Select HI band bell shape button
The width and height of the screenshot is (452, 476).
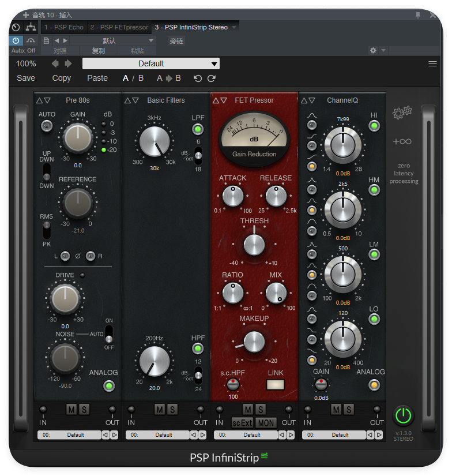(312, 125)
